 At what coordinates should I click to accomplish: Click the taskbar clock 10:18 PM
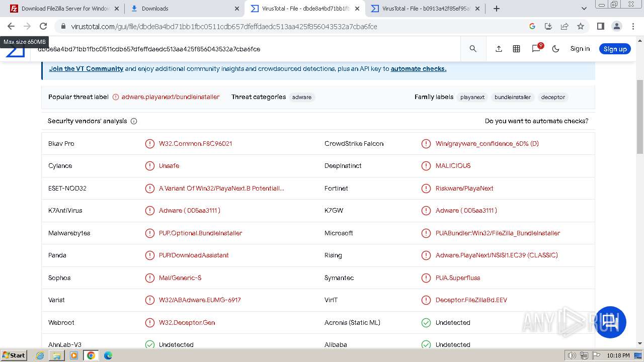pyautogui.click(x=618, y=355)
